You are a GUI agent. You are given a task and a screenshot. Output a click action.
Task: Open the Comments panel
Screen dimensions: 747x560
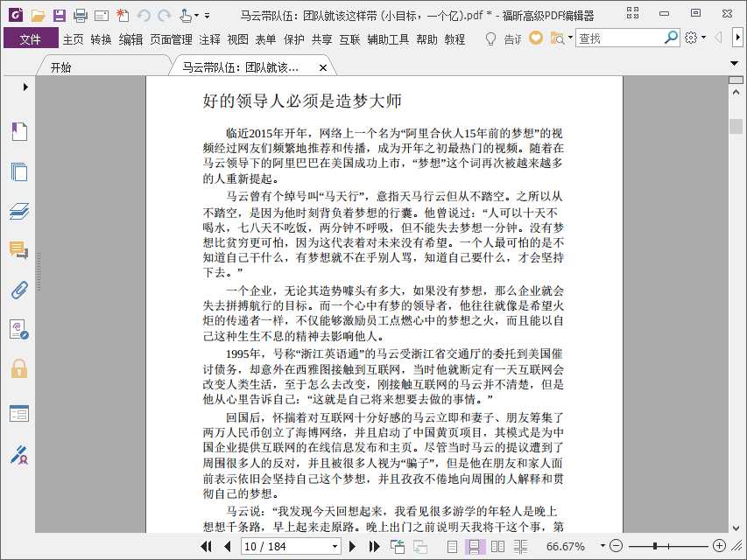19,250
